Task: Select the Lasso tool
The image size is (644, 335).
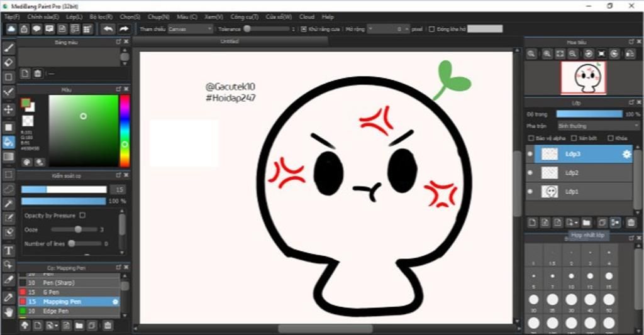Action: 9,189
